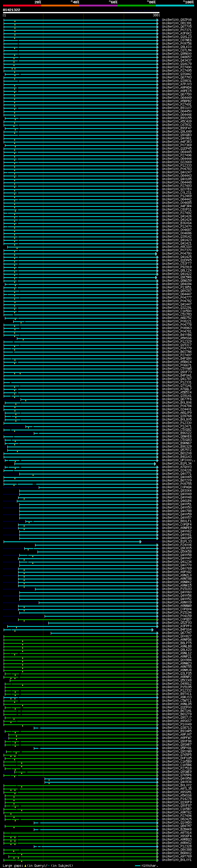Open hit UniRef100_Q1KLZ3

tap(176, 37)
